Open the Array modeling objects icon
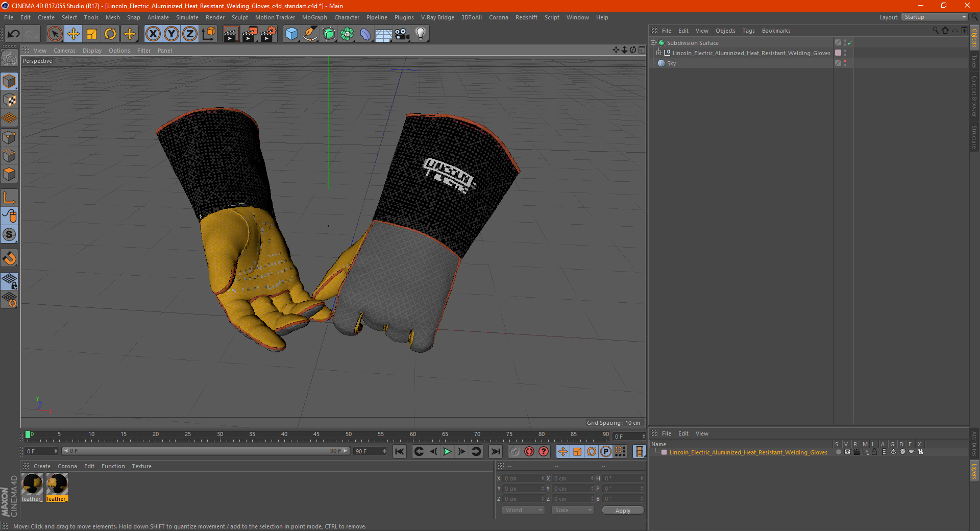The height and width of the screenshot is (531, 980). tap(347, 34)
